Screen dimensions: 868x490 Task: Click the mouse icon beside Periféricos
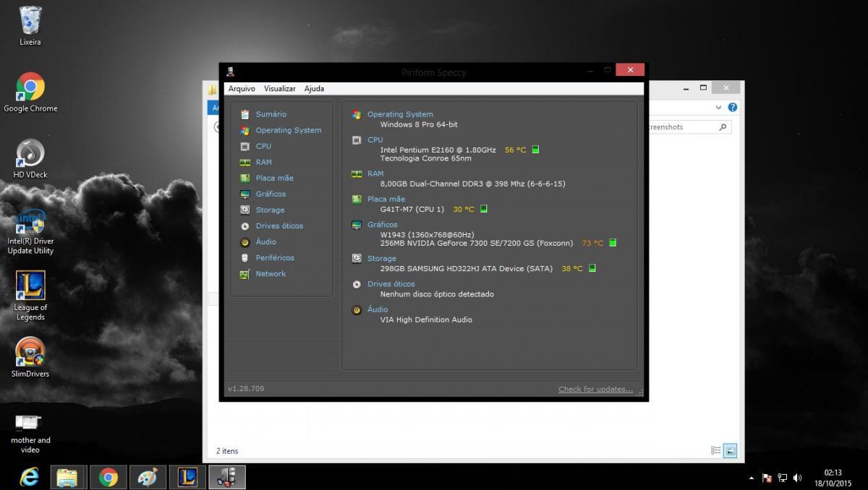(244, 257)
